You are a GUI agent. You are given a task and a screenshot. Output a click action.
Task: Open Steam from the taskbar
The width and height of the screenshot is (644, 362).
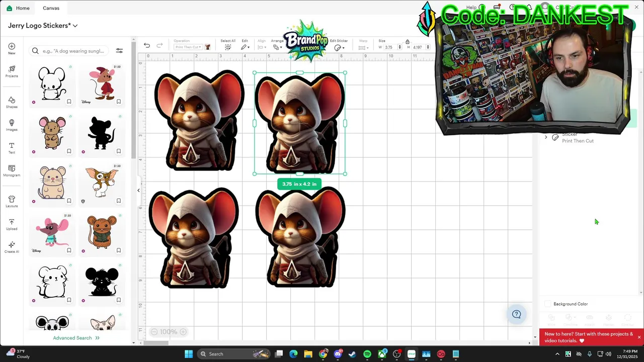pyautogui.click(x=352, y=354)
